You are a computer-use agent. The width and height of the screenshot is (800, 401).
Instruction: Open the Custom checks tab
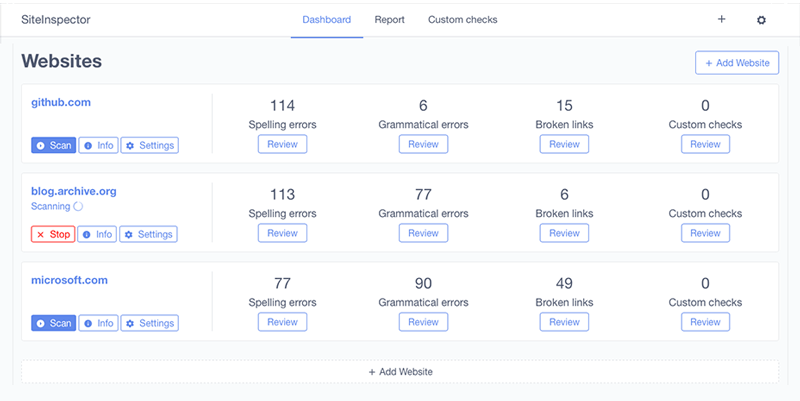tap(462, 20)
